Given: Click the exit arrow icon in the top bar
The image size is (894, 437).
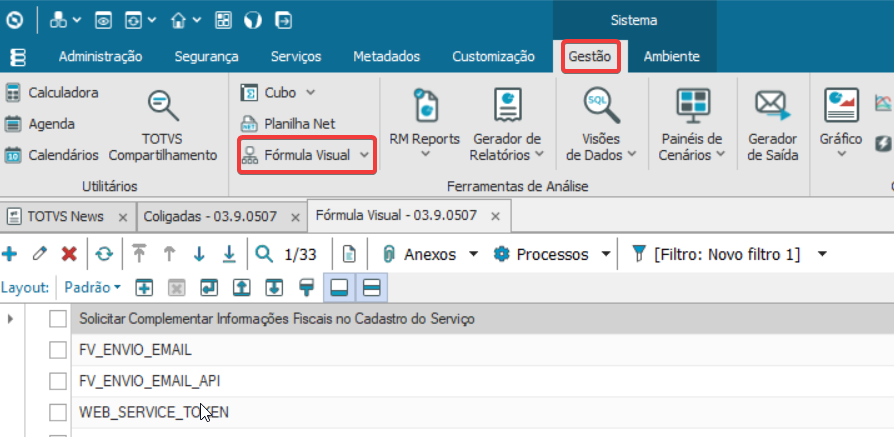Looking at the screenshot, I should point(283,21).
